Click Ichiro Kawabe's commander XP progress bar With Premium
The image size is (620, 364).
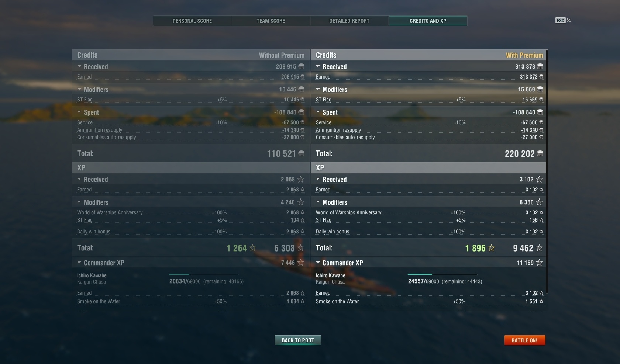[x=442, y=274]
